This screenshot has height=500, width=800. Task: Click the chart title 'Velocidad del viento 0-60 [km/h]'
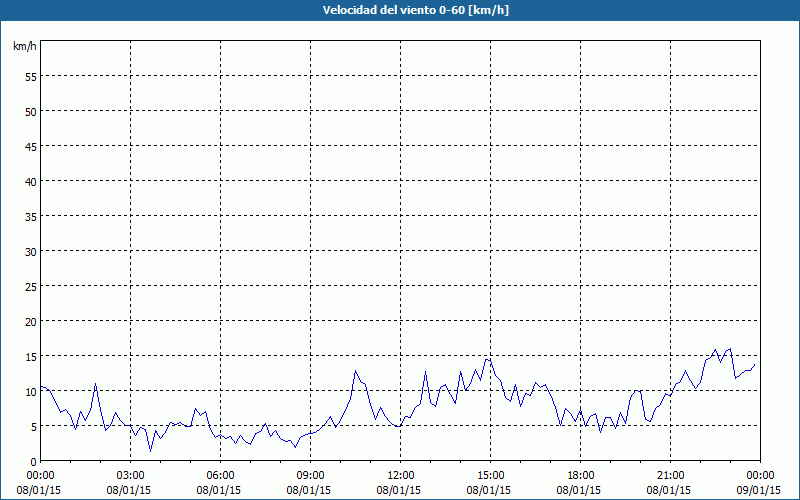[x=416, y=10]
